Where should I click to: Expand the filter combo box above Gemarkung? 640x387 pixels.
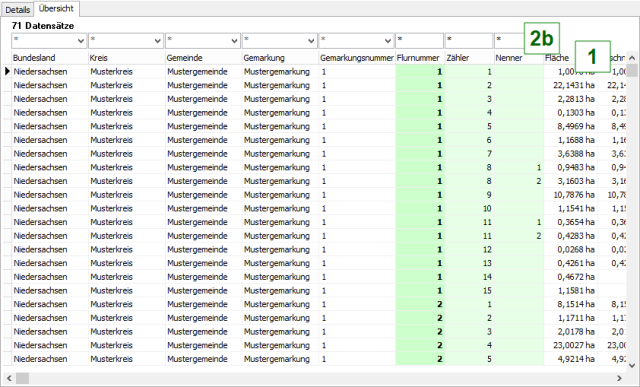click(x=311, y=41)
